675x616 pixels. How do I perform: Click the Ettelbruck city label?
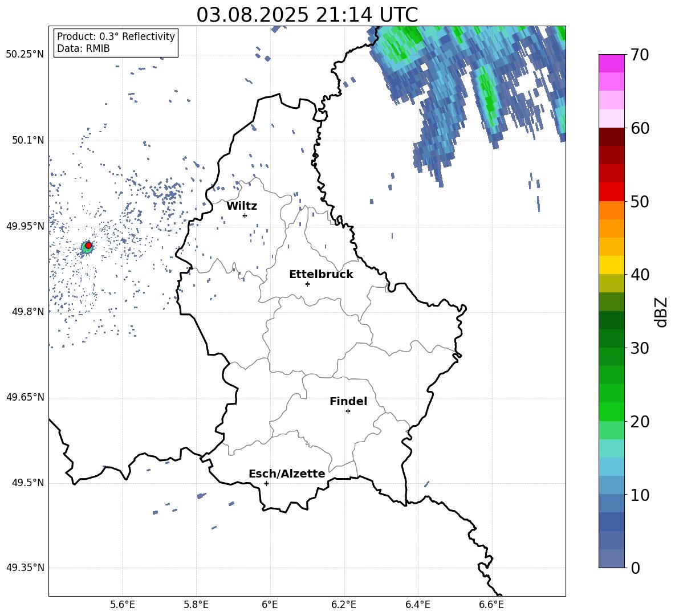click(x=321, y=275)
